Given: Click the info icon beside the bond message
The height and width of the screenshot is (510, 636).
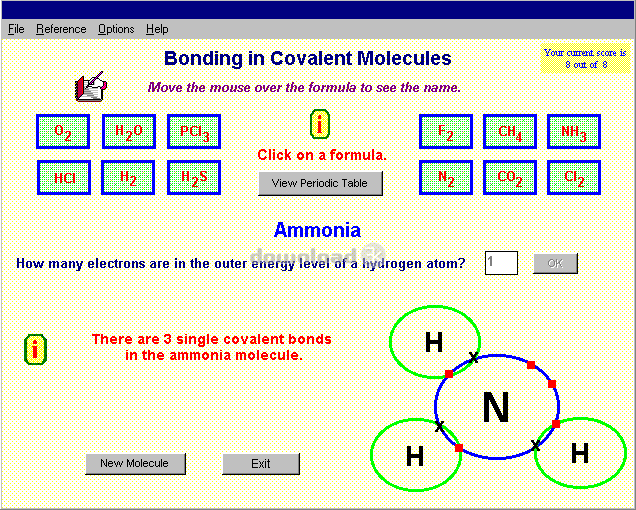Looking at the screenshot, I should point(35,350).
